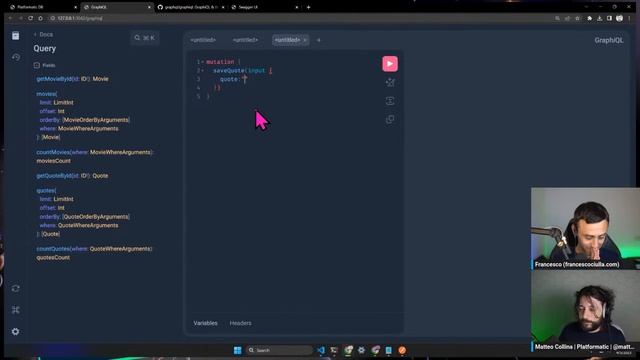The height and width of the screenshot is (360, 640).
Task: Go back to Docs from Query page
Action: click(43, 34)
